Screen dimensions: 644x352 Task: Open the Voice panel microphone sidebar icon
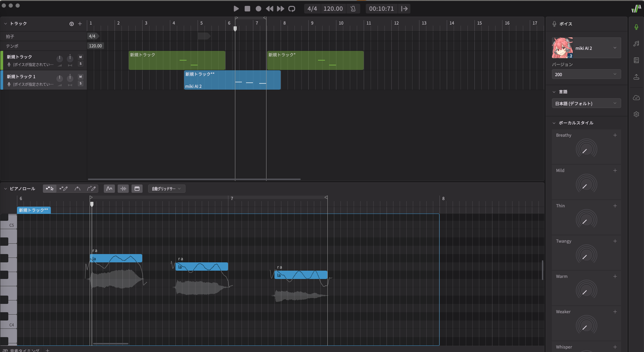(x=636, y=27)
